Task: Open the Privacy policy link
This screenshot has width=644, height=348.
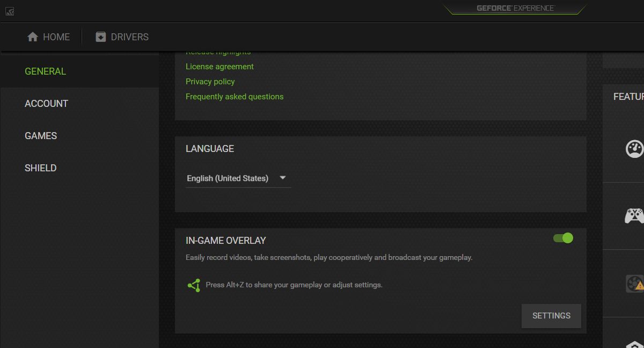Action: click(x=210, y=82)
